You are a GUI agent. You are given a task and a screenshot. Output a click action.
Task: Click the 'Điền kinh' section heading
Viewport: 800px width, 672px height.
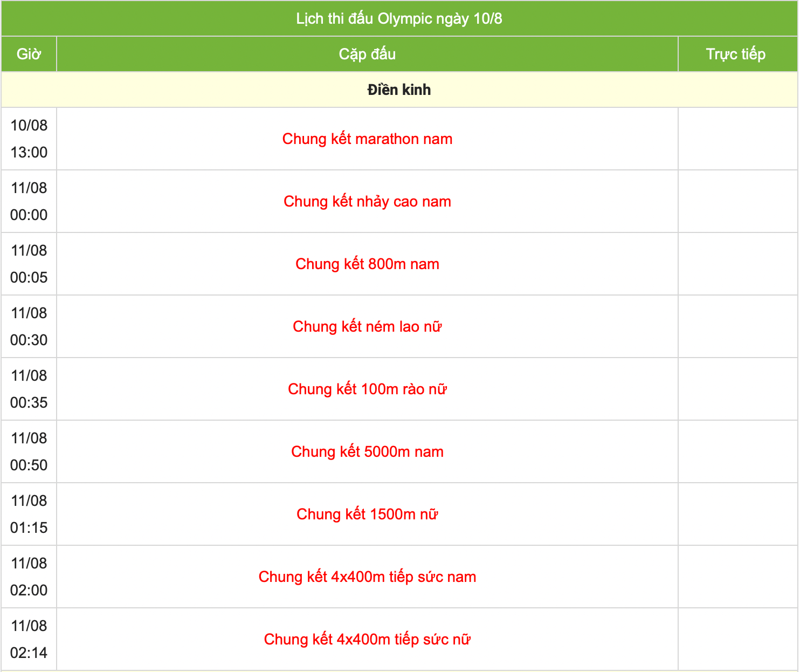click(x=399, y=90)
